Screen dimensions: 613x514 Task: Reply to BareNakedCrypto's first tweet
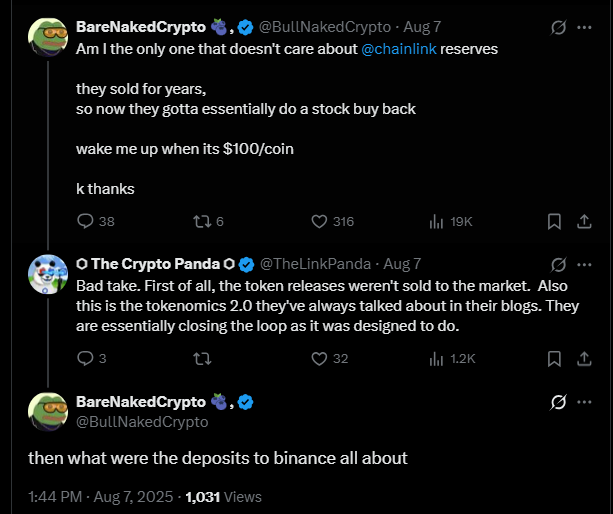[x=85, y=221]
